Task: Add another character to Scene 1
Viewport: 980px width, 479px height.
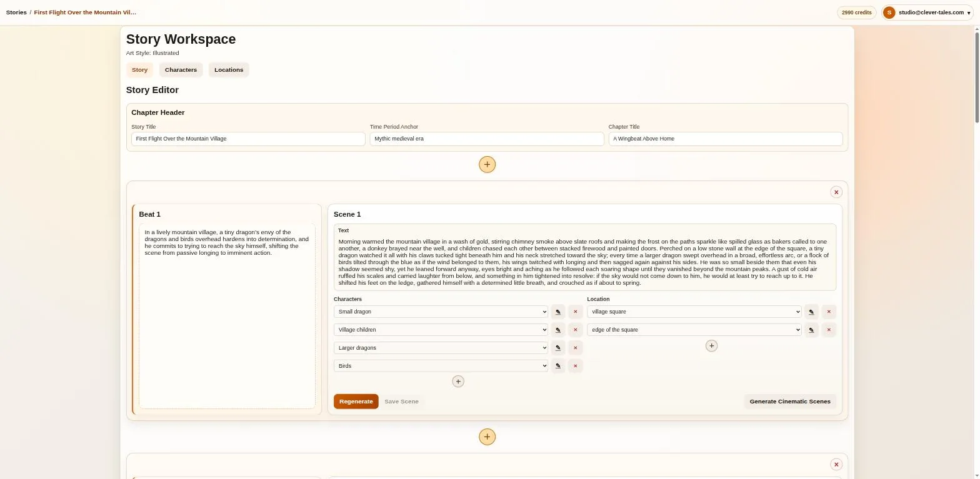Action: (458, 382)
